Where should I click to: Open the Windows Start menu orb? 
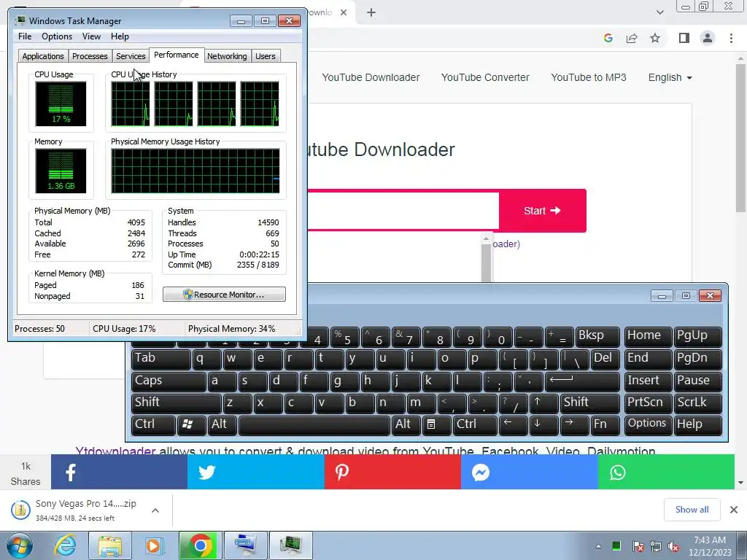19,545
